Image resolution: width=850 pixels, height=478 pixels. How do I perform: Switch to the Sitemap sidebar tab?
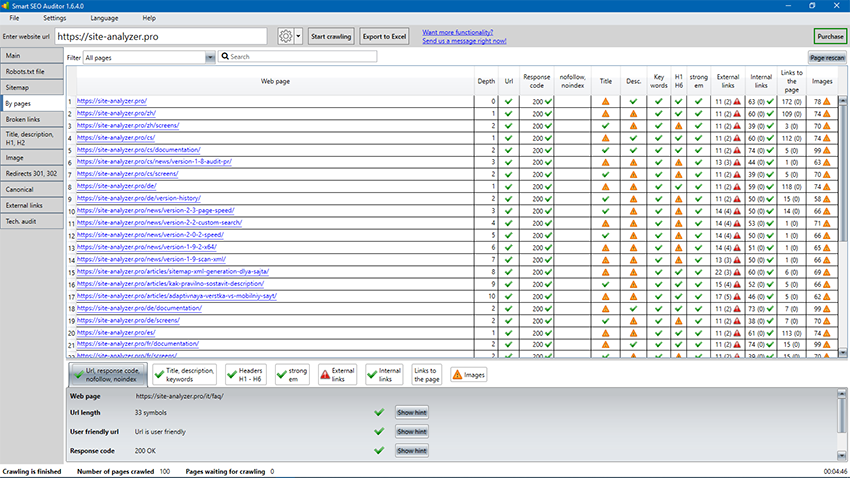[32, 87]
